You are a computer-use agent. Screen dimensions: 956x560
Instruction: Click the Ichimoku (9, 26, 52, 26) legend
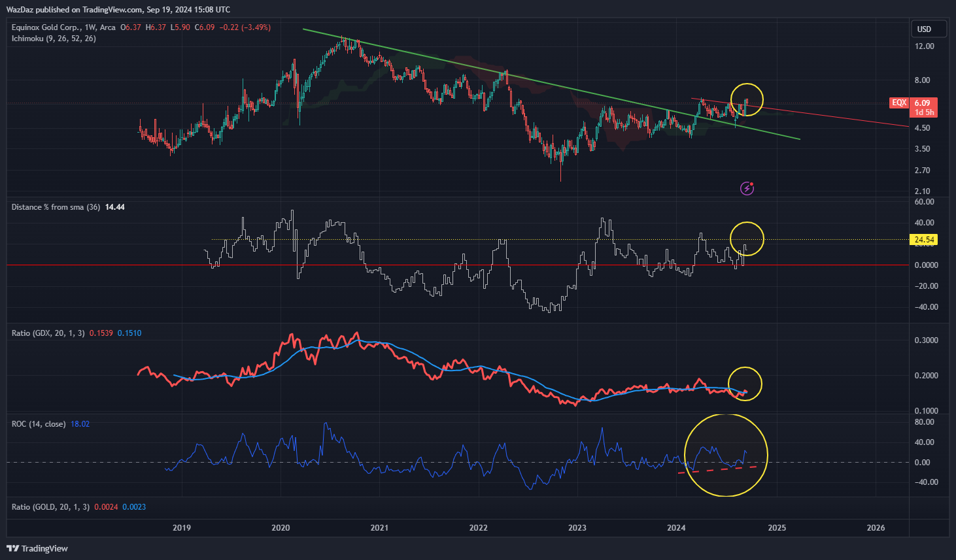pyautogui.click(x=54, y=39)
